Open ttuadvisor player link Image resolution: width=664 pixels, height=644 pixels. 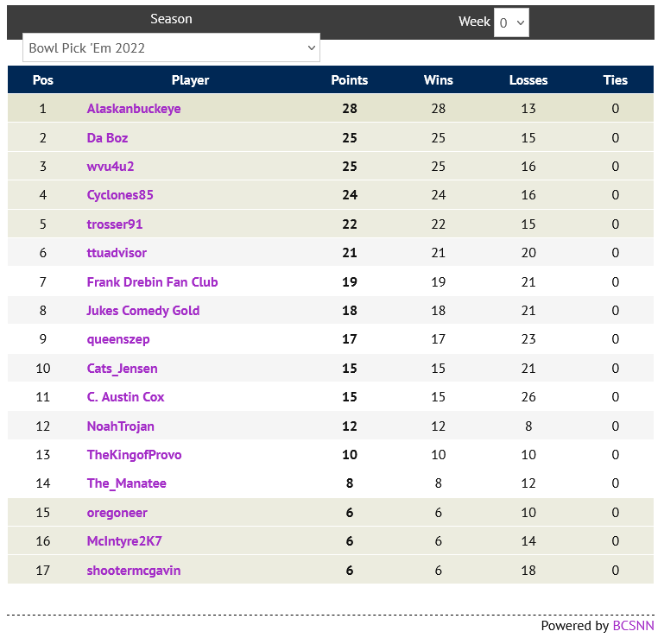coord(117,253)
